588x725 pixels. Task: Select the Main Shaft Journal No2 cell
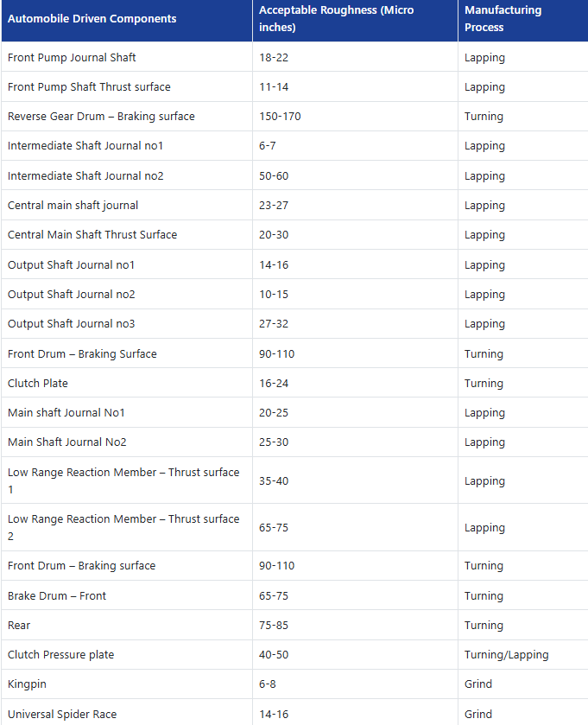click(x=67, y=442)
